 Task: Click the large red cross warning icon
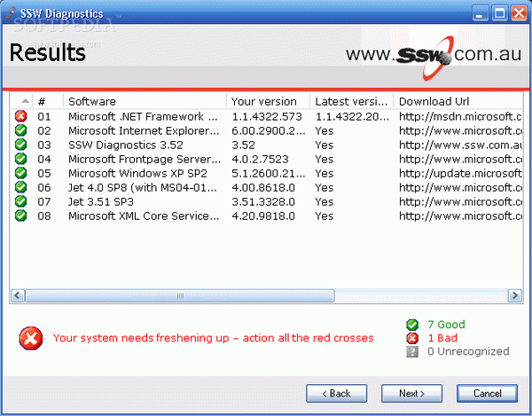31,338
